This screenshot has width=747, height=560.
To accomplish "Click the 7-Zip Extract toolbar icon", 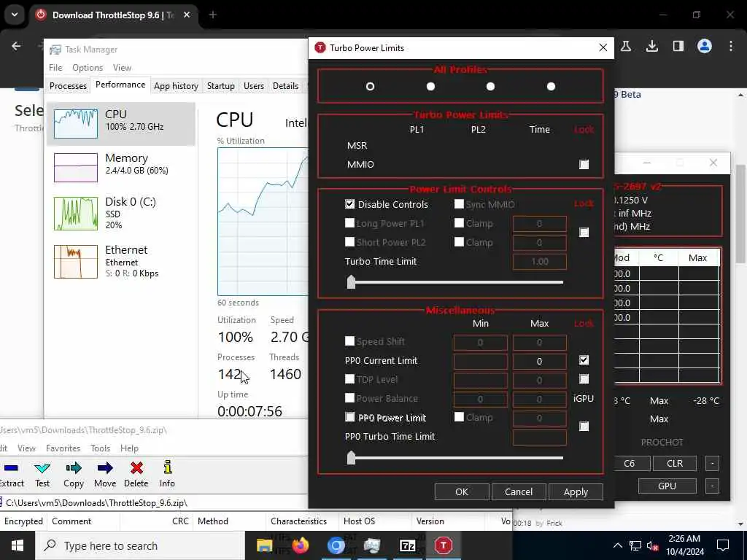I will pyautogui.click(x=10, y=469).
